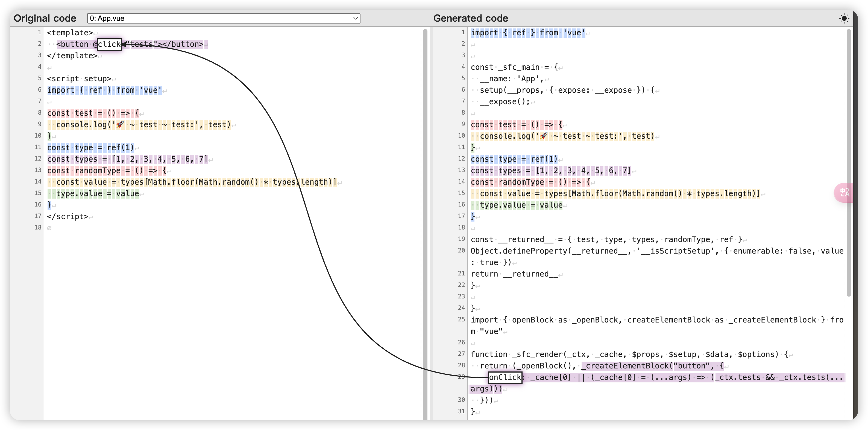Click rocket emoji in original console.log line
This screenshot has width=868, height=430.
click(120, 125)
